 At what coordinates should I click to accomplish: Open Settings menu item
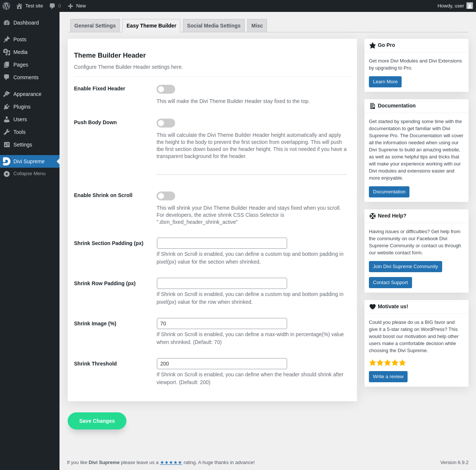point(30,145)
